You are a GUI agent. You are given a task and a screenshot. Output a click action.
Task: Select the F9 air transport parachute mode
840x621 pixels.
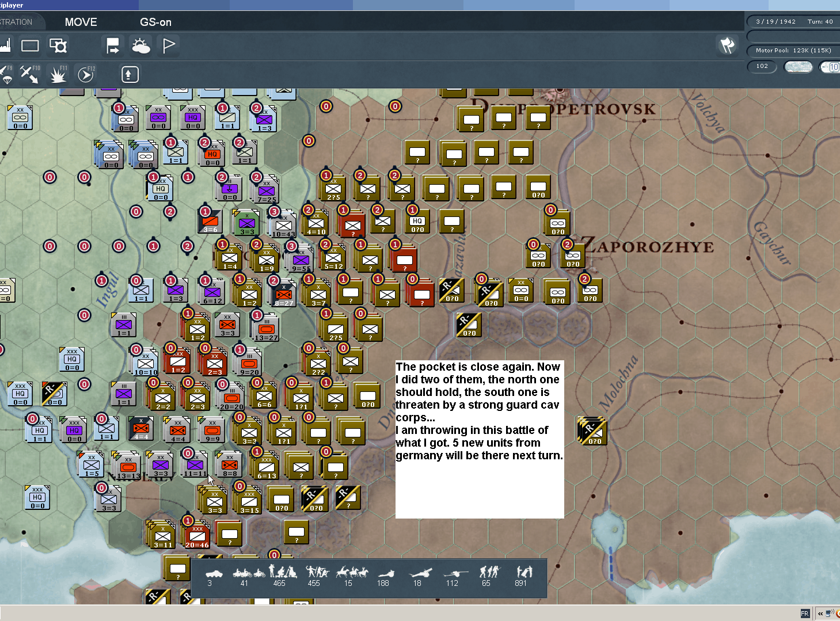point(6,74)
